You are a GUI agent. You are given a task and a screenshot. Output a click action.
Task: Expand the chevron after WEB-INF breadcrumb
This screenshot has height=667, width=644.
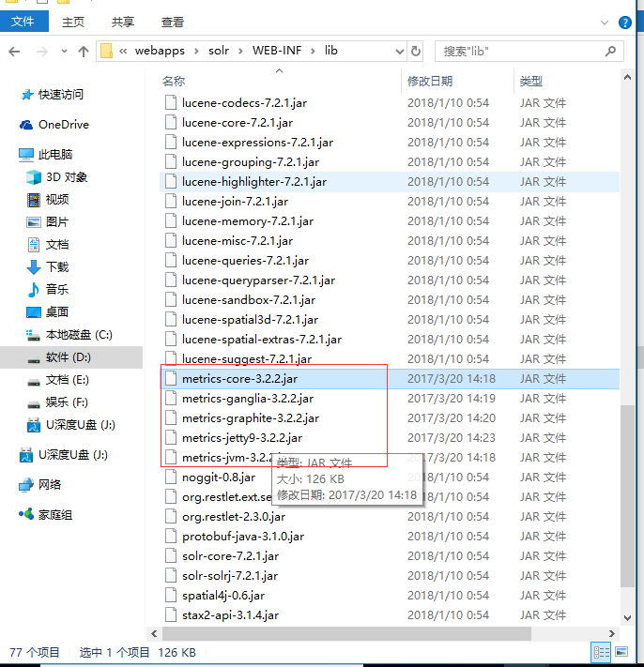(314, 51)
